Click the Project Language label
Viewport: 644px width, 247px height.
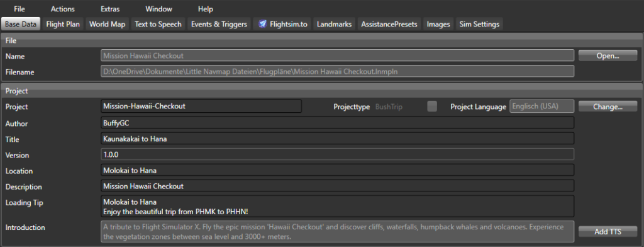(x=478, y=106)
